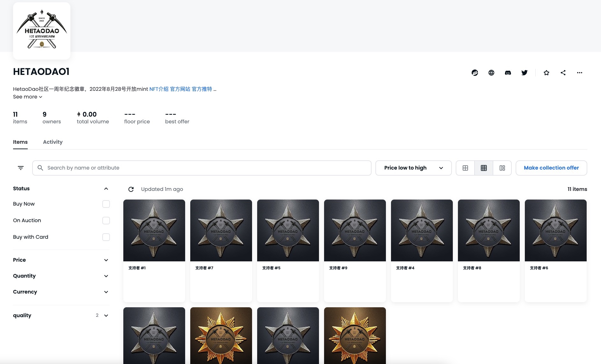Expand the quality attribute filter
This screenshot has width=601, height=364.
(x=61, y=316)
